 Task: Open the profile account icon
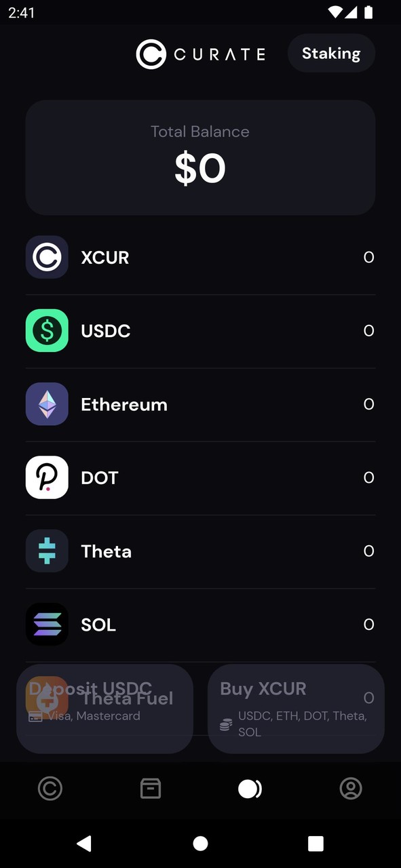pos(351,789)
